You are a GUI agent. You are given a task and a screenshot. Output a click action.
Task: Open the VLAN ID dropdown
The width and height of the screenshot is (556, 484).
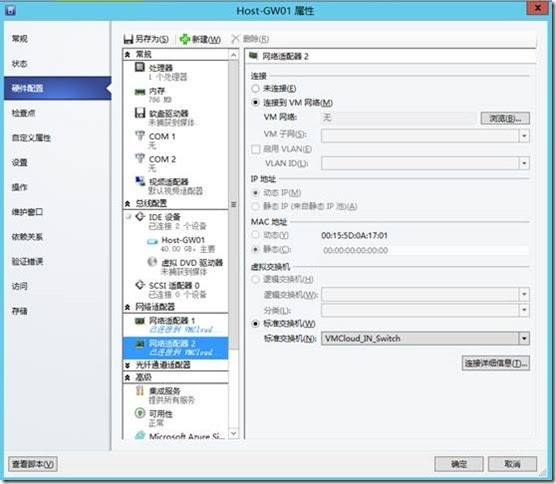coord(524,163)
